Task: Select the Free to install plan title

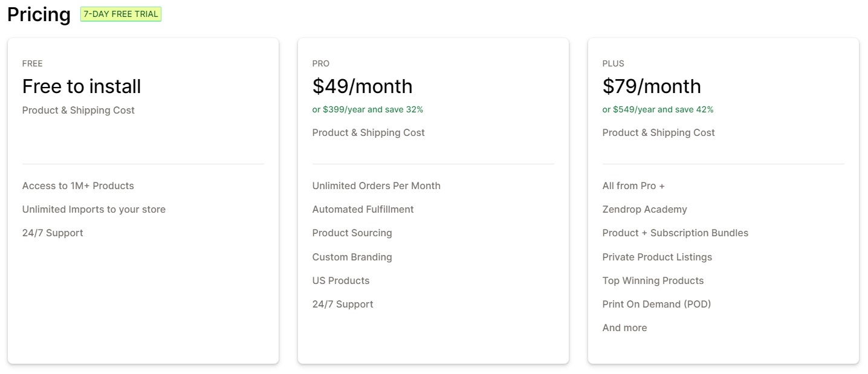Action: [82, 86]
